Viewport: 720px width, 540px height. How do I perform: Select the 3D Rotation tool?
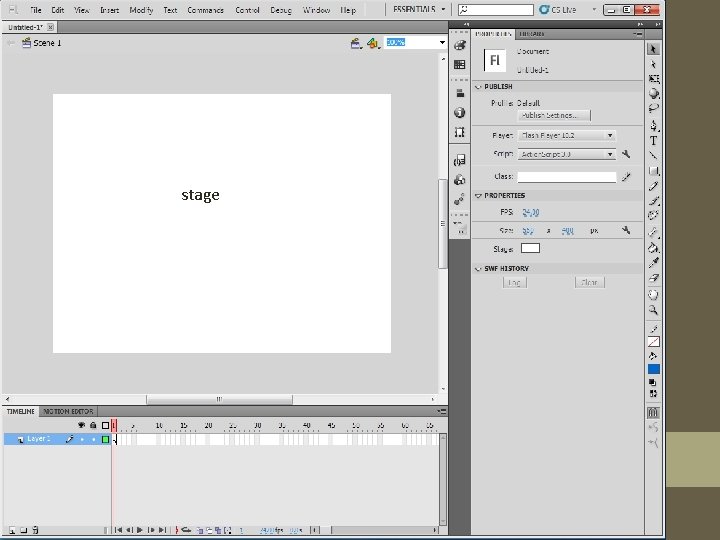653,94
